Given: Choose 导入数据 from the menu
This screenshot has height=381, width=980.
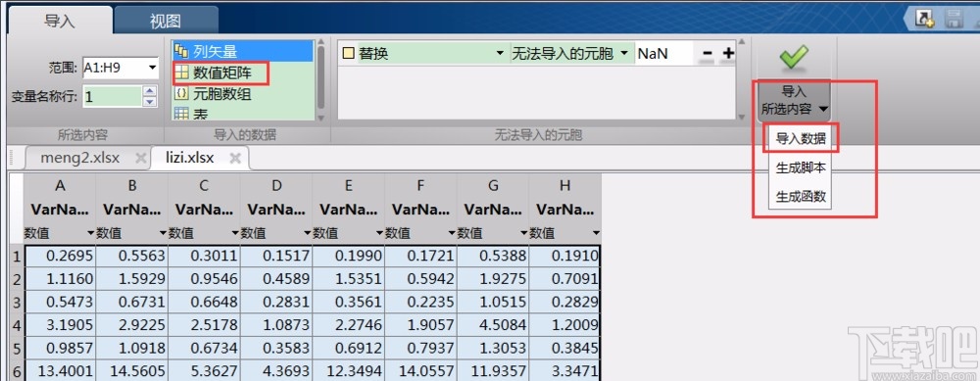Looking at the screenshot, I should pos(801,139).
